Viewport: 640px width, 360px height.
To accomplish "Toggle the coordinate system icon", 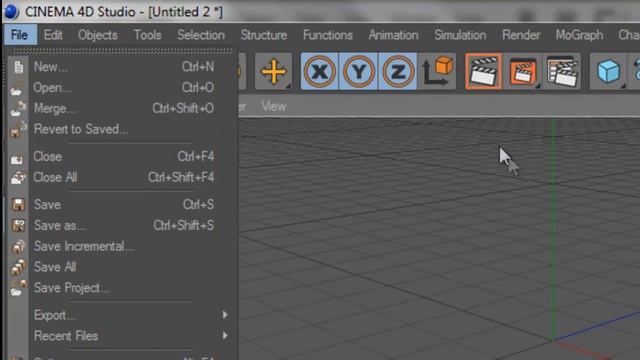I will point(437,71).
